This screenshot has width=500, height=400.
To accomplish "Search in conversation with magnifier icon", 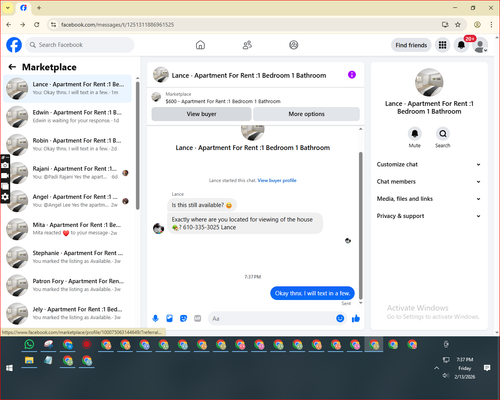I will [443, 134].
